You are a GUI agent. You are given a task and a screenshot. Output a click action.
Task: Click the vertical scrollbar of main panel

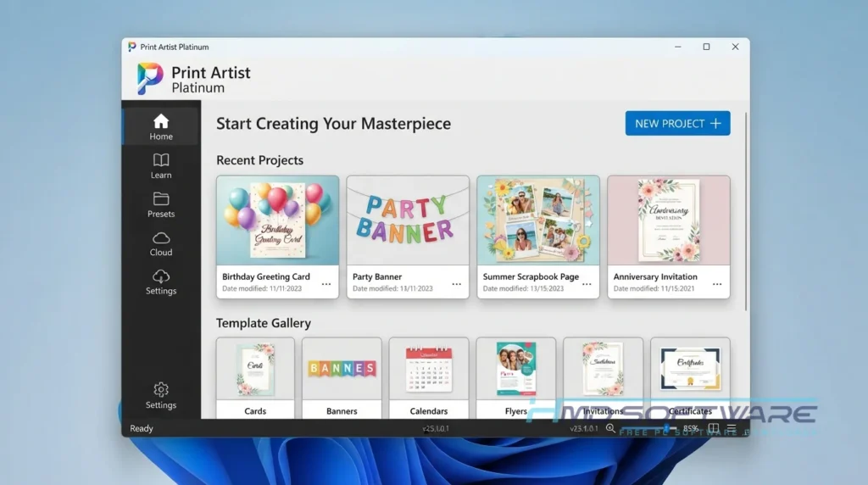[x=746, y=211]
